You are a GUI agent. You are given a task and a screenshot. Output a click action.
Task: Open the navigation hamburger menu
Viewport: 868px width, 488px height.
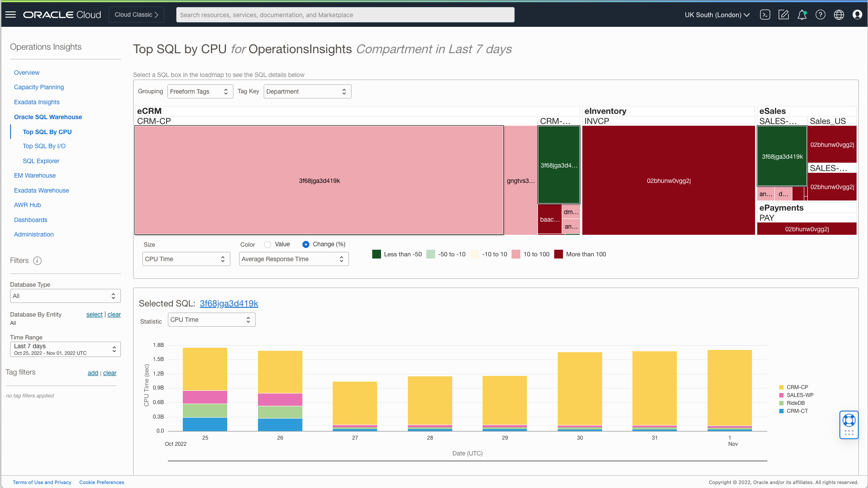(11, 14)
